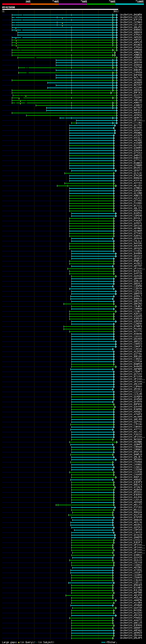Click the cyan alignment bar for UniRef100_Q69QD5
The image size is (146, 644).
(x=82, y=83)
